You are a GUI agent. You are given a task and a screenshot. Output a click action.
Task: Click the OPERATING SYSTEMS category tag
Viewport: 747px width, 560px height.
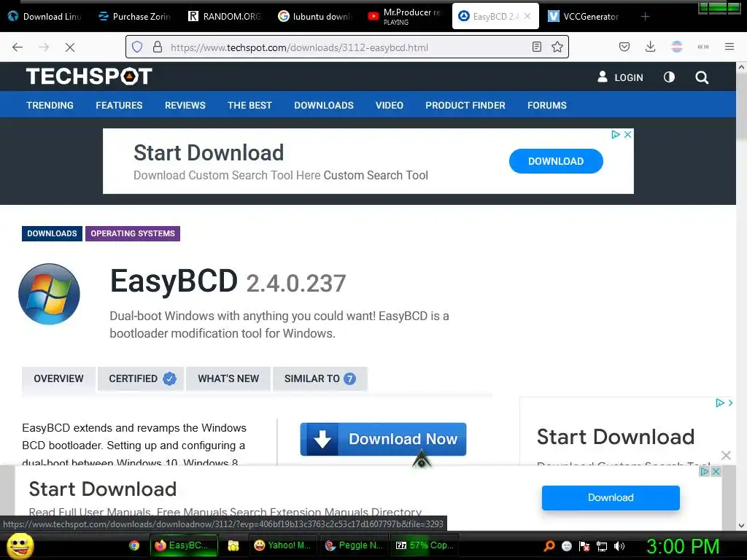[133, 233]
